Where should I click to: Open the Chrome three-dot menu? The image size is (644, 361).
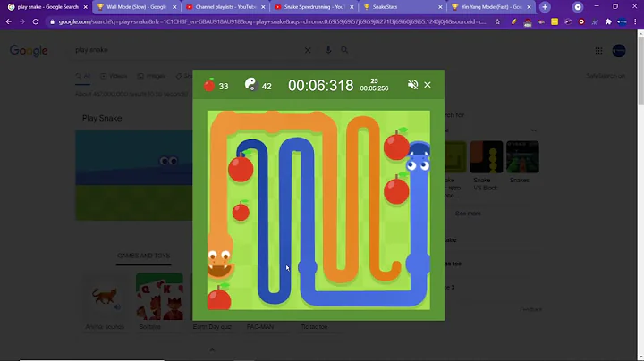click(x=635, y=21)
